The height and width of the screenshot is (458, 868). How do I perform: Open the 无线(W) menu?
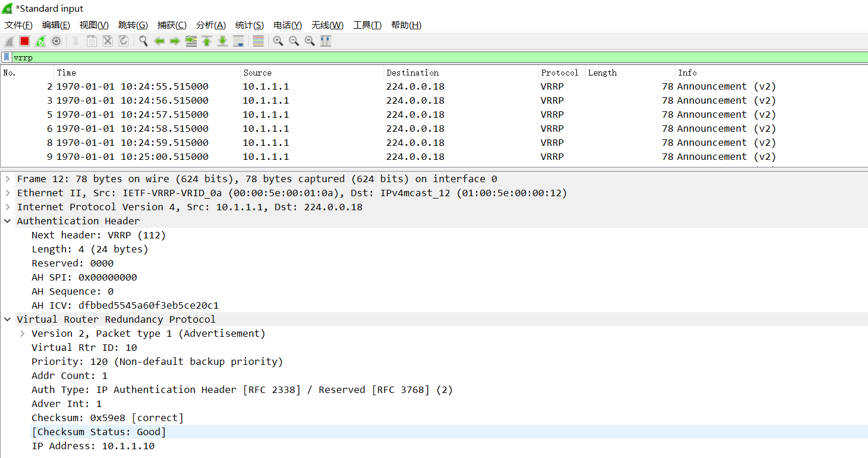[327, 25]
